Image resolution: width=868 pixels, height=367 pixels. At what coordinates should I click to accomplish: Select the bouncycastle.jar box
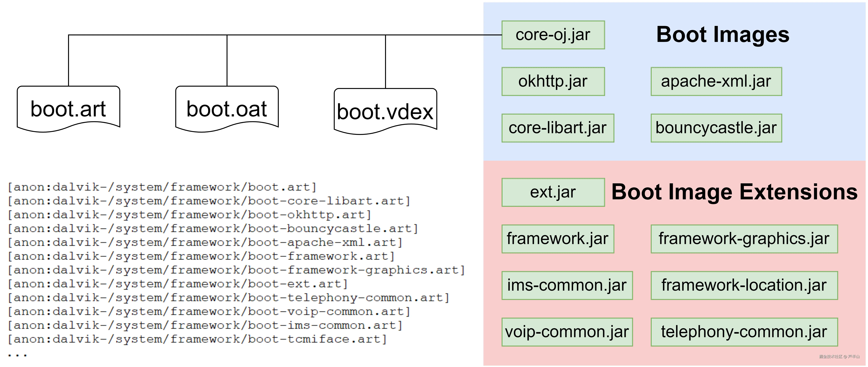coord(716,128)
